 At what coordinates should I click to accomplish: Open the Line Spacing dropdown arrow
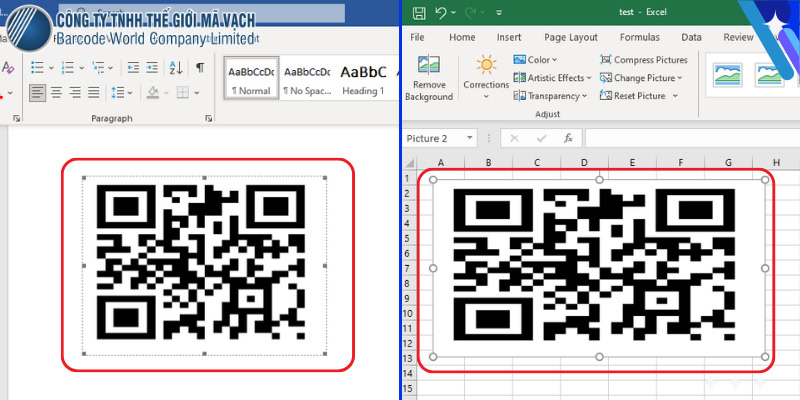130,93
